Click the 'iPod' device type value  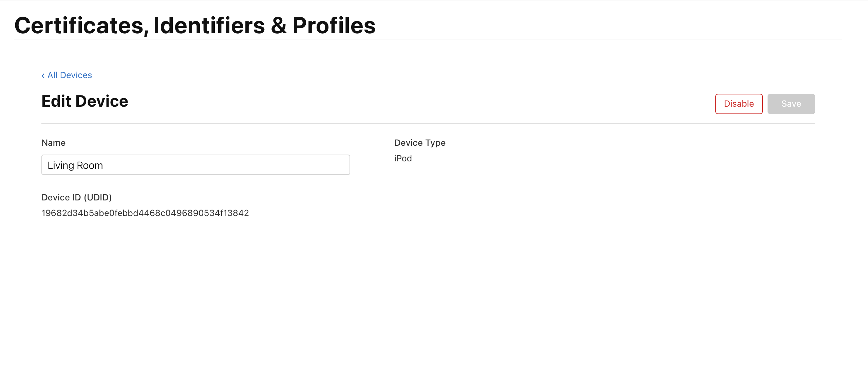click(403, 158)
